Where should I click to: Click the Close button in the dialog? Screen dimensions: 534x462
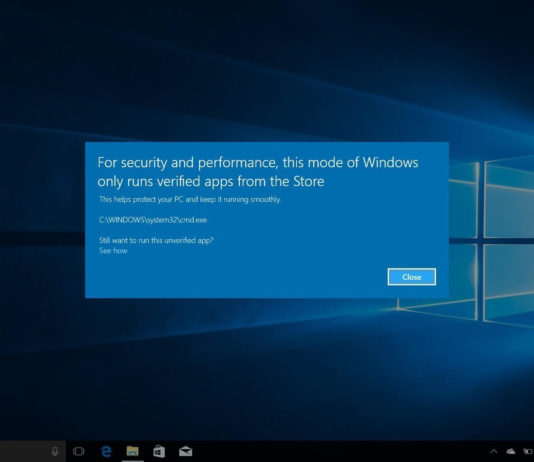click(x=411, y=277)
